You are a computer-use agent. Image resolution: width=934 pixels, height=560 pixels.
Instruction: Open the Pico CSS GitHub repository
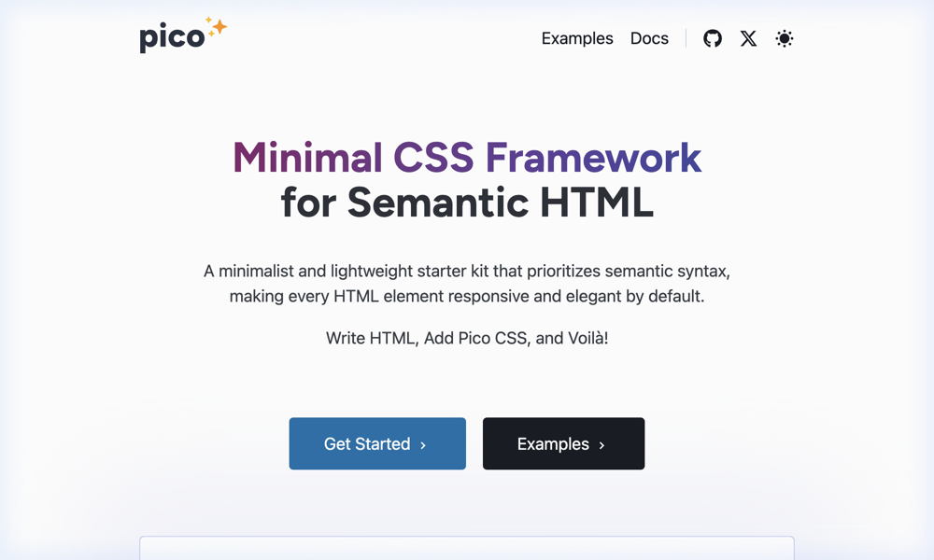pyautogui.click(x=713, y=38)
